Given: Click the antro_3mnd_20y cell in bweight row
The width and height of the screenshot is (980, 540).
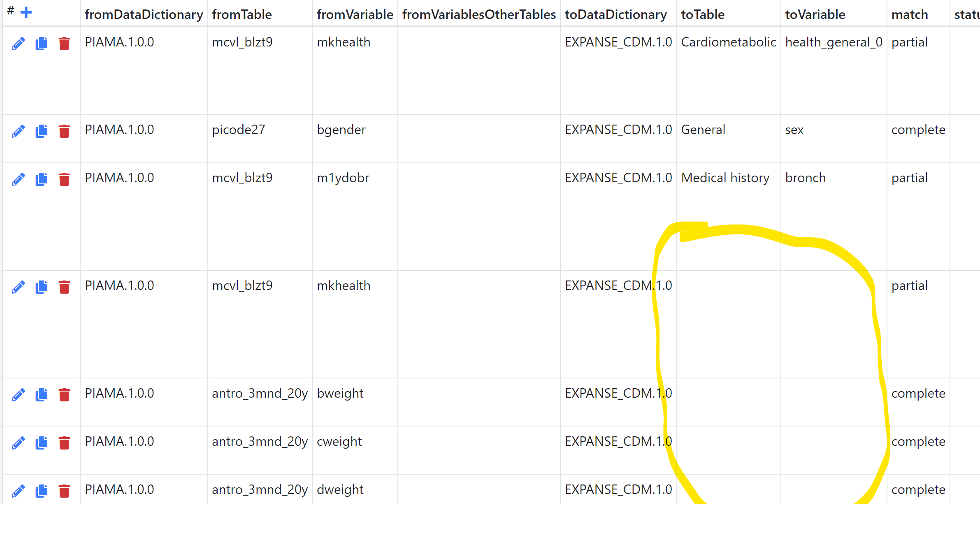Looking at the screenshot, I should [x=260, y=394].
